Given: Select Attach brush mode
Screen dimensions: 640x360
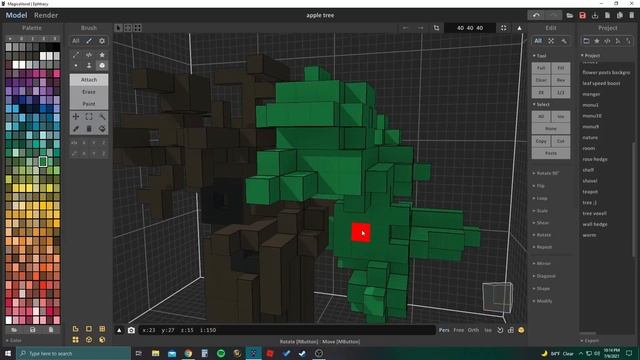Looking at the screenshot, I should 89,80.
